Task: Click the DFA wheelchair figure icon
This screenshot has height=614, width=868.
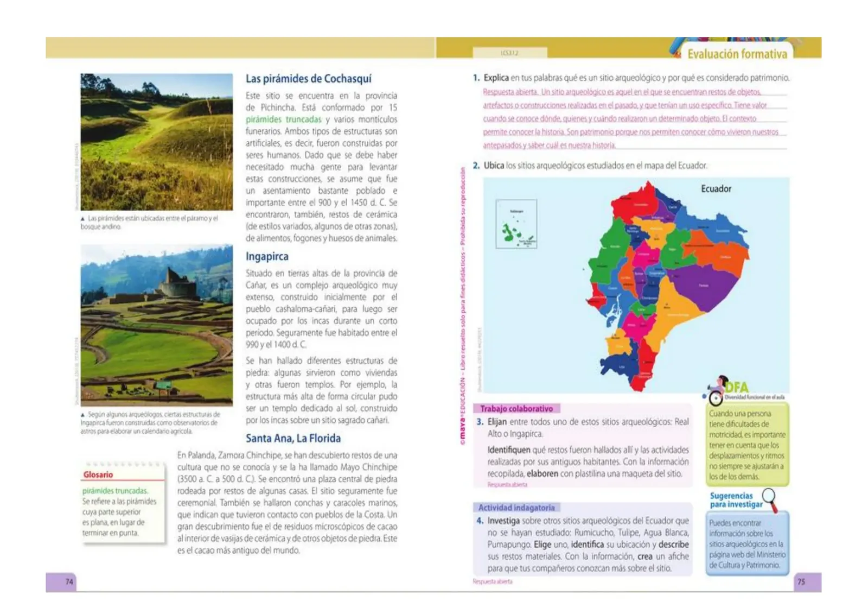Action: click(x=717, y=390)
